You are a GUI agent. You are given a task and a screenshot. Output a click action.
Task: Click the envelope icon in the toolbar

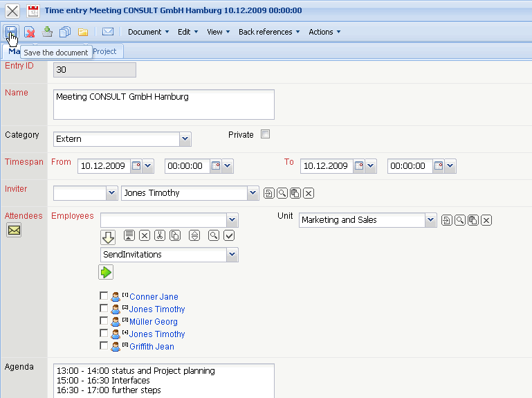pos(108,32)
